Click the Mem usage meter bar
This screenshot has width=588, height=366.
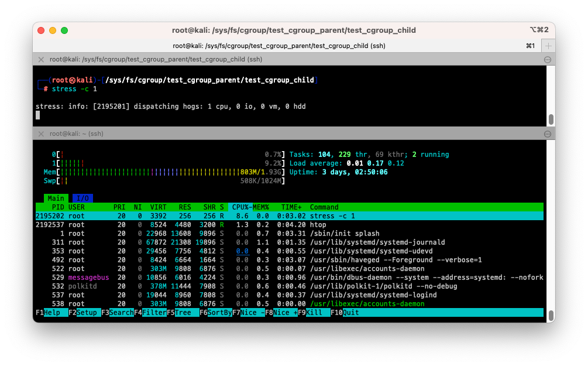click(164, 172)
